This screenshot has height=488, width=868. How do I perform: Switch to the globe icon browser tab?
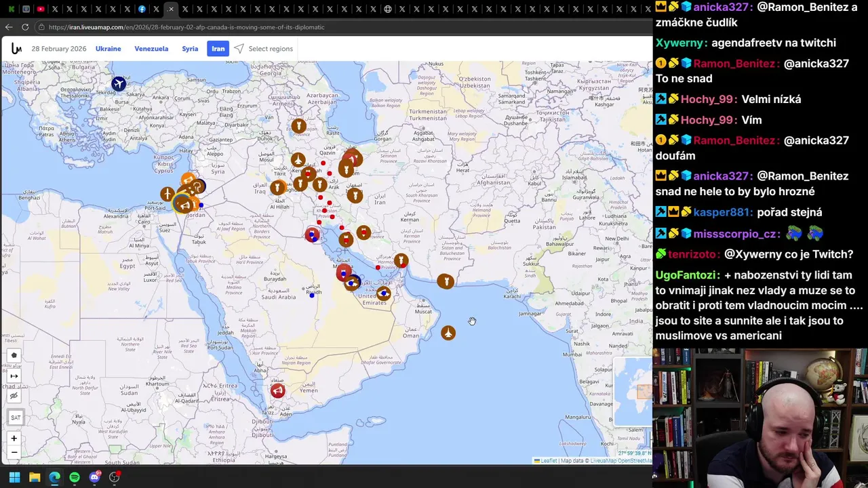click(388, 9)
